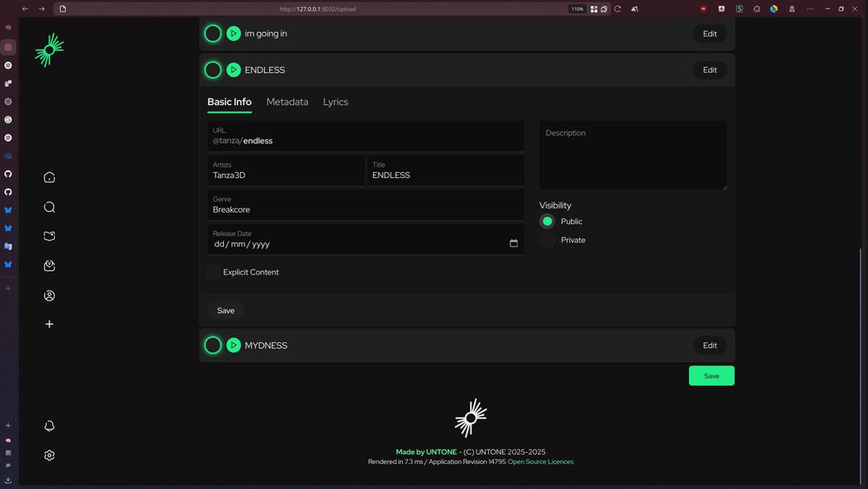Go back in browser history
The height and width of the screenshot is (489, 868).
[x=25, y=9]
